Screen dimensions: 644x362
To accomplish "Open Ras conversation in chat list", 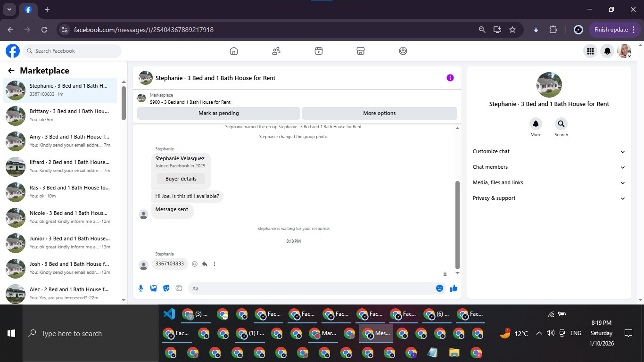I will tap(60, 192).
